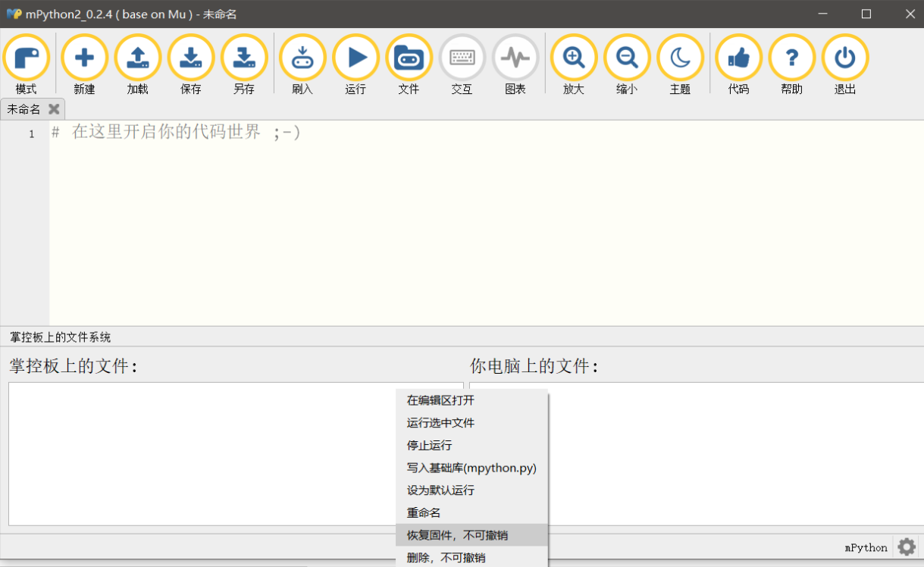
Task: Flash code to board via 刷入
Action: pyautogui.click(x=302, y=64)
